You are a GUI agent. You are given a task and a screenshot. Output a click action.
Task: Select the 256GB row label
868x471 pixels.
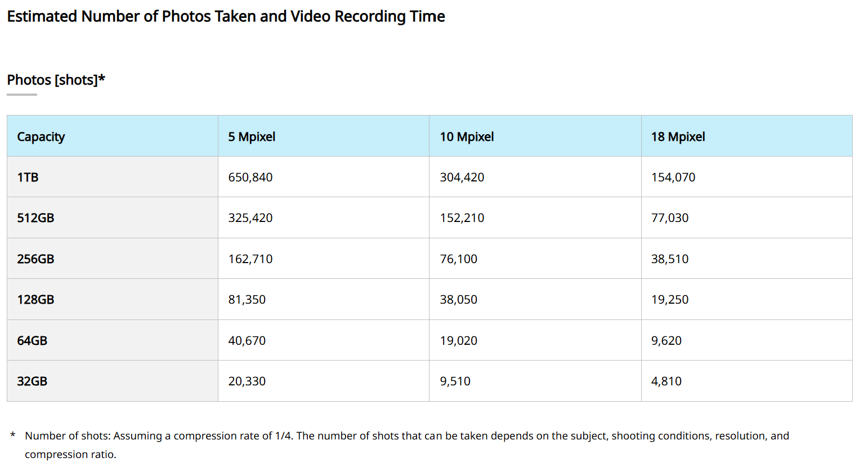coord(35,259)
